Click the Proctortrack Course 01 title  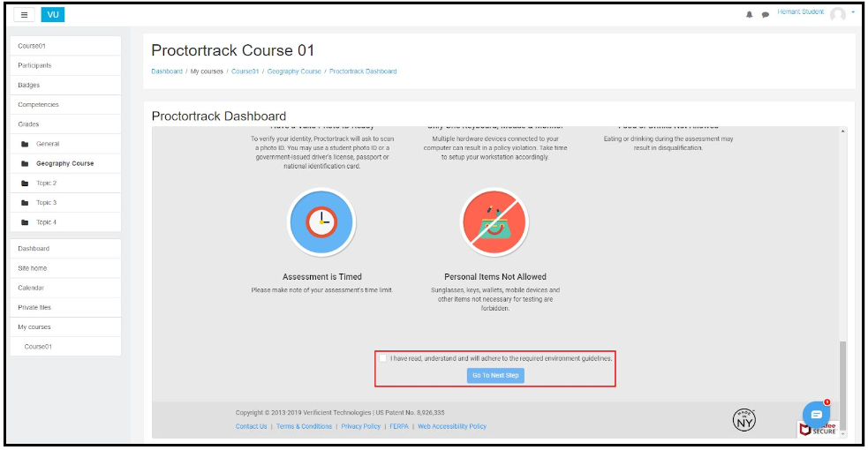point(233,50)
